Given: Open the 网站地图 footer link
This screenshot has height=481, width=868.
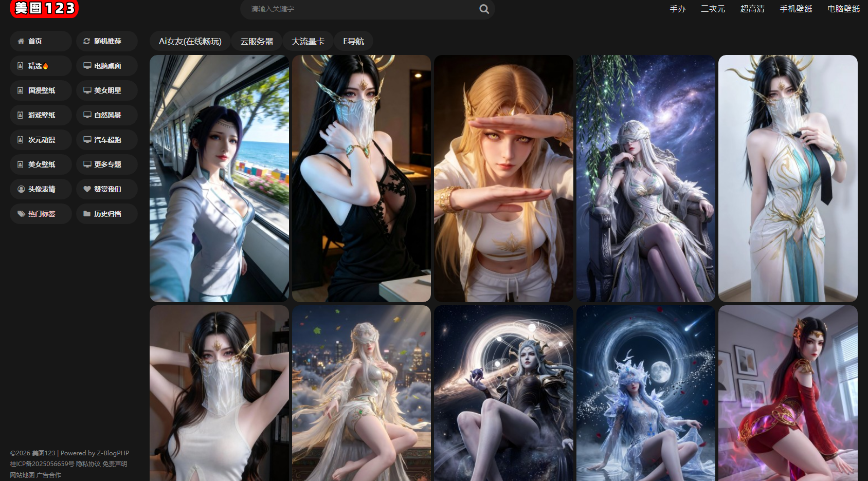Looking at the screenshot, I should (22, 475).
